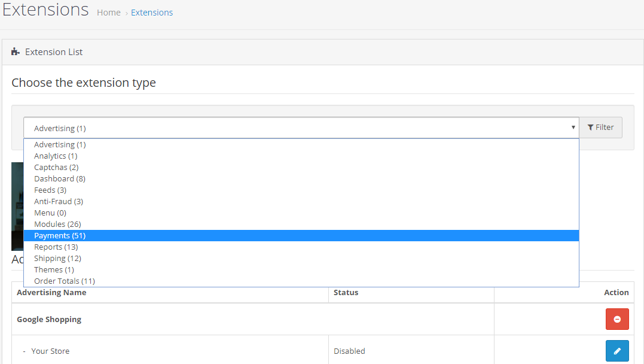Pick Dashboard (8) extension type
Image resolution: width=644 pixels, height=364 pixels.
pos(301,179)
